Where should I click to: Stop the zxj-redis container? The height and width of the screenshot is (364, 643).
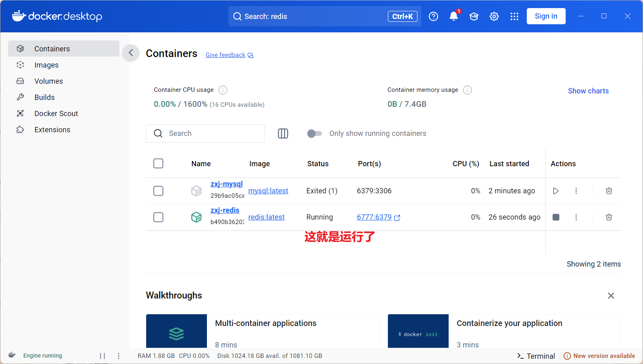pyautogui.click(x=556, y=217)
